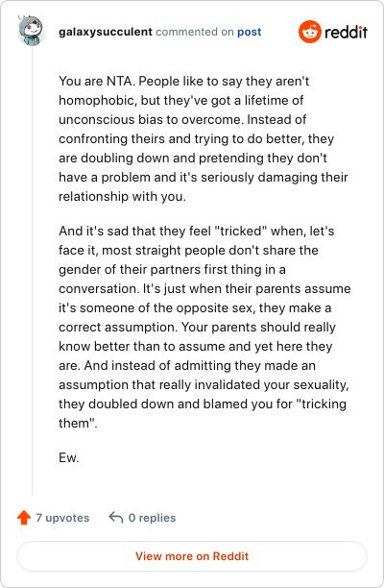Click the reply arrow icon
Image resolution: width=384 pixels, height=588 pixels.
116,518
